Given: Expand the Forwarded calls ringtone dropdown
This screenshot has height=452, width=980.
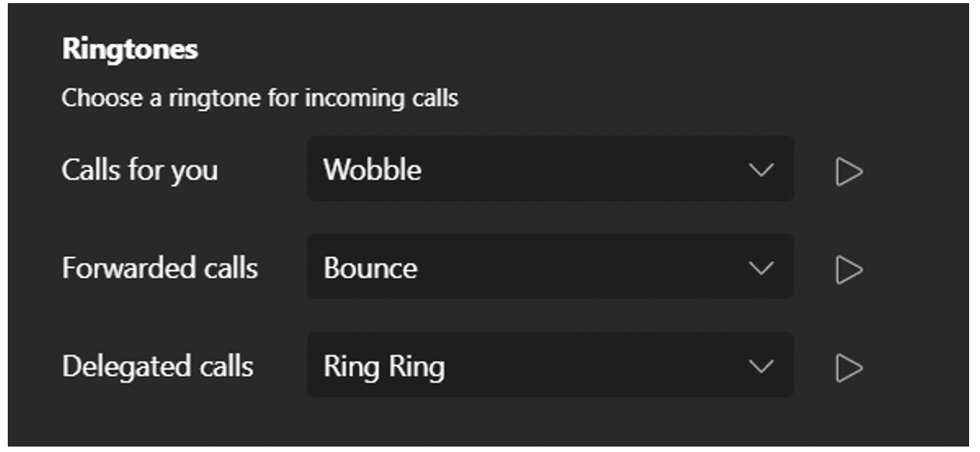Looking at the screenshot, I should tap(549, 267).
